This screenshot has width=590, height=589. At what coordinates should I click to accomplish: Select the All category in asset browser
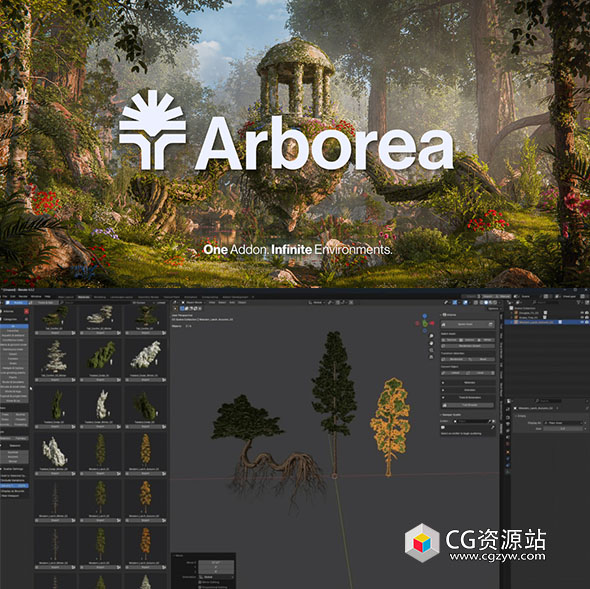(14, 326)
